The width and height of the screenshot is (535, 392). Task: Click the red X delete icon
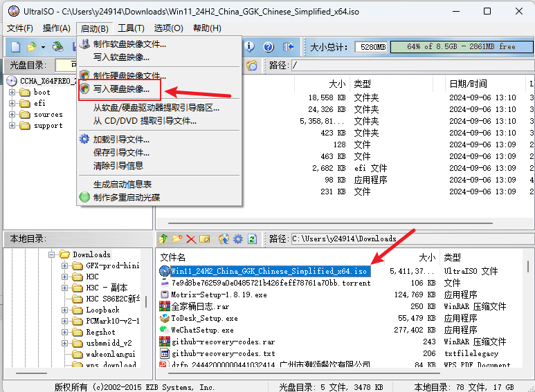point(191,239)
